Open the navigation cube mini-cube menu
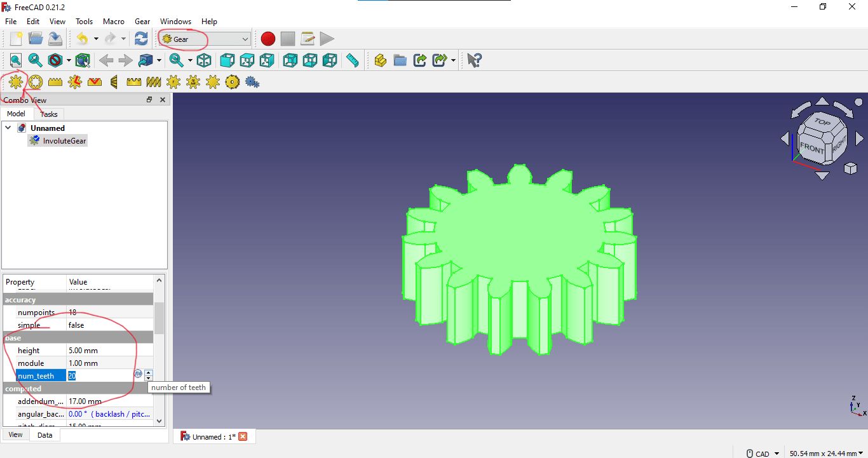This screenshot has height=458, width=868. click(x=850, y=168)
